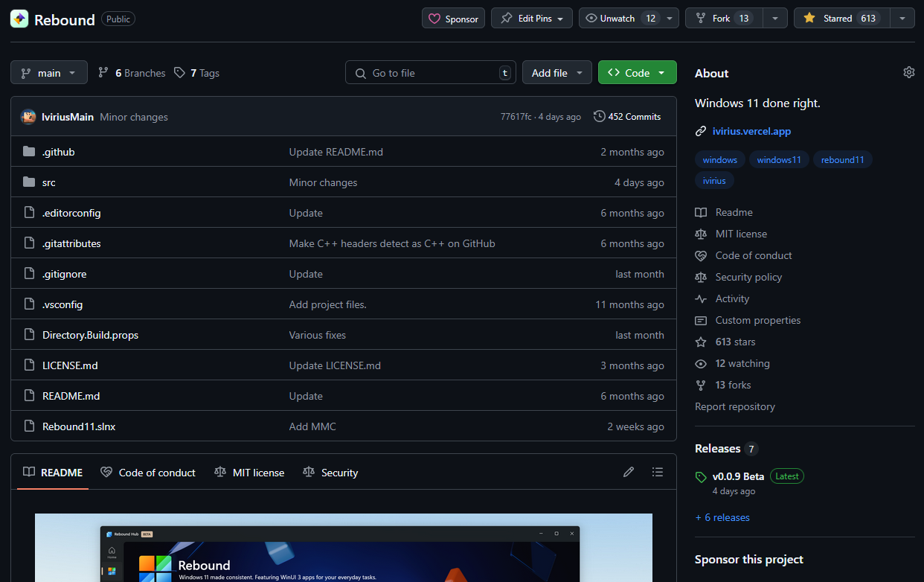Click the Activity pulse icon
Image resolution: width=924 pixels, height=582 pixels.
click(701, 298)
